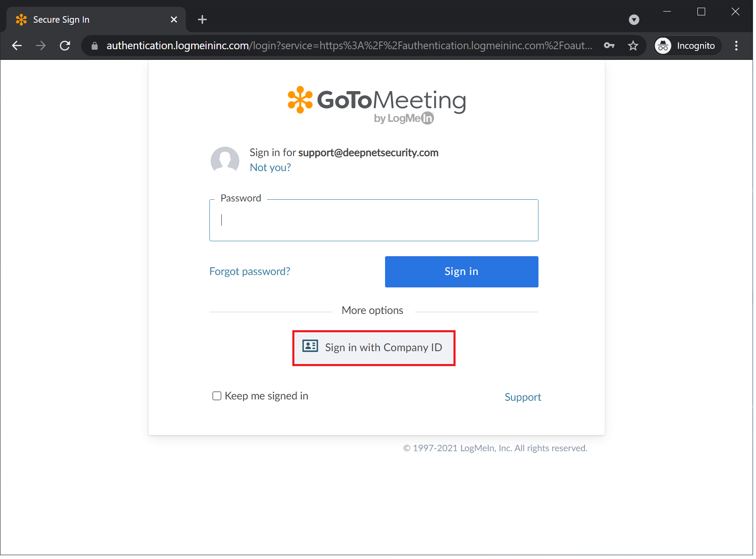Click the Incognito profile indicator
Viewport: 756px width, 559px height.
pos(688,46)
